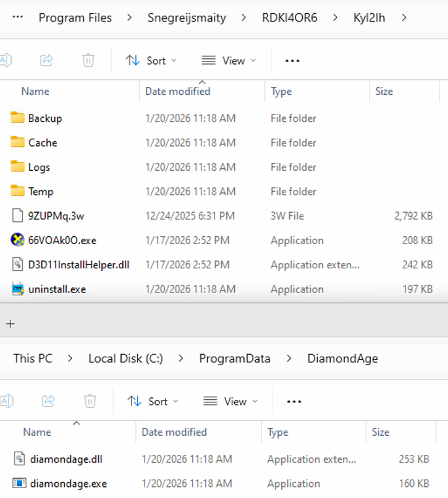
Task: Expand chevron after ProgramData breadcrumb
Action: tap(289, 359)
